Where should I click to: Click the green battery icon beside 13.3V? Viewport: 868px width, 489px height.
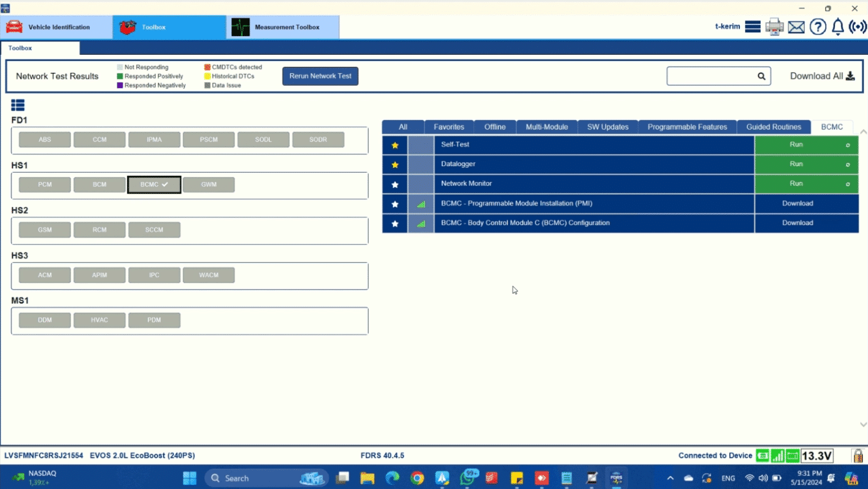tap(792, 456)
